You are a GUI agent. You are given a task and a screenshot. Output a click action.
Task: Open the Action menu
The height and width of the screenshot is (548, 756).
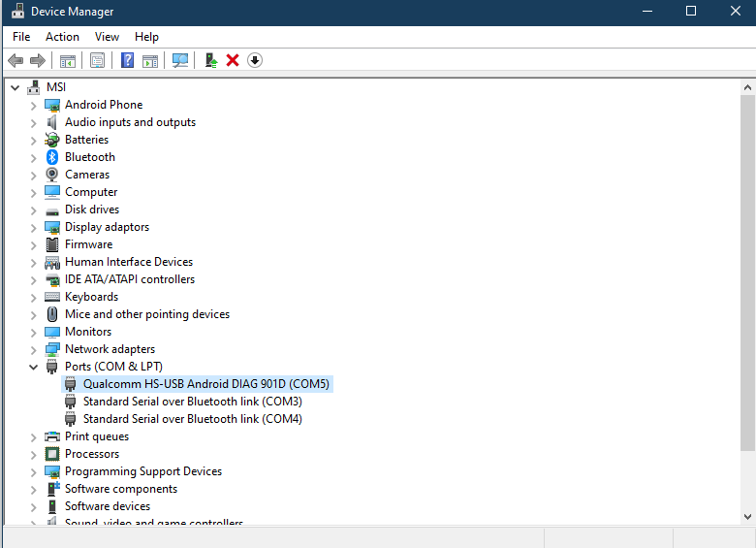coord(62,37)
